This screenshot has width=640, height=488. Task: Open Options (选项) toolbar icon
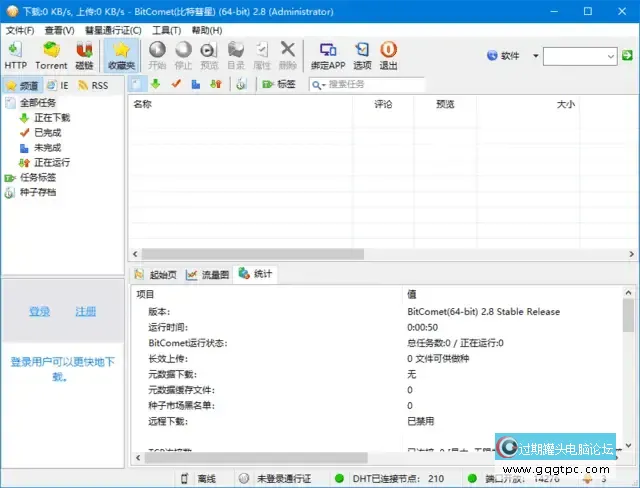coord(362,55)
